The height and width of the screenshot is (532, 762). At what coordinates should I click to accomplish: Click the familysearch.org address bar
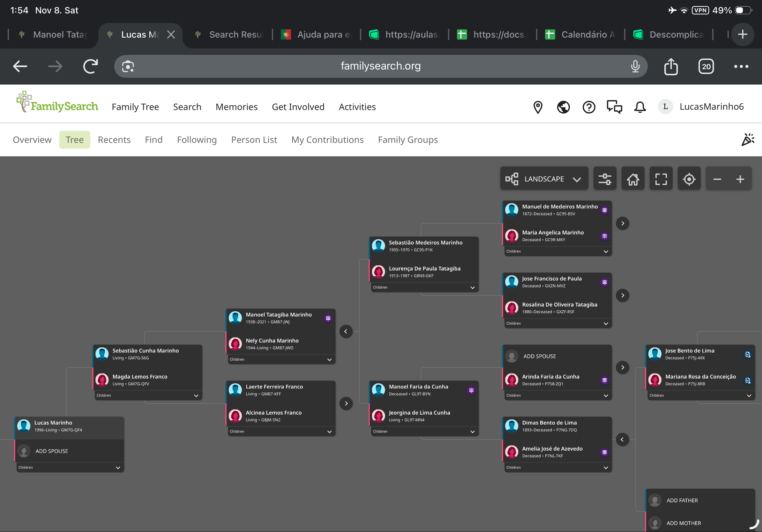(x=380, y=66)
